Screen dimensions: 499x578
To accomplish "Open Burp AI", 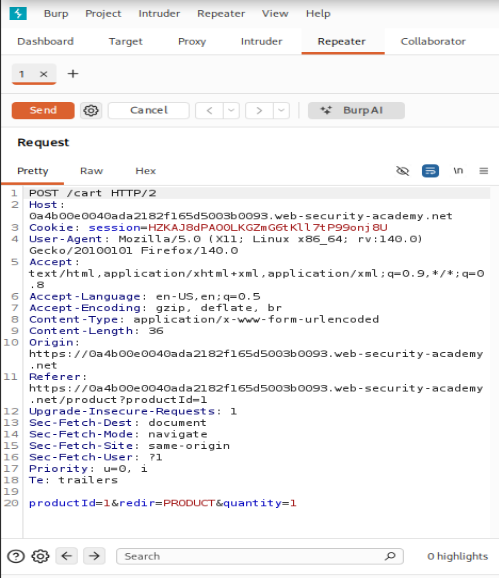I will 356,110.
